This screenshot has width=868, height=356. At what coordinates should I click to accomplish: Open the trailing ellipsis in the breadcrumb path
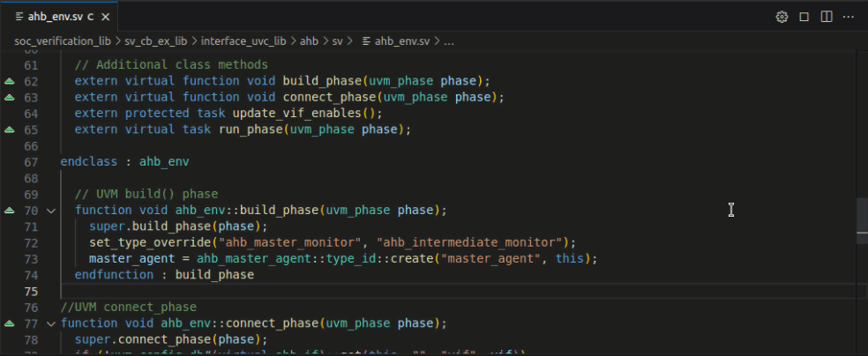pos(448,41)
